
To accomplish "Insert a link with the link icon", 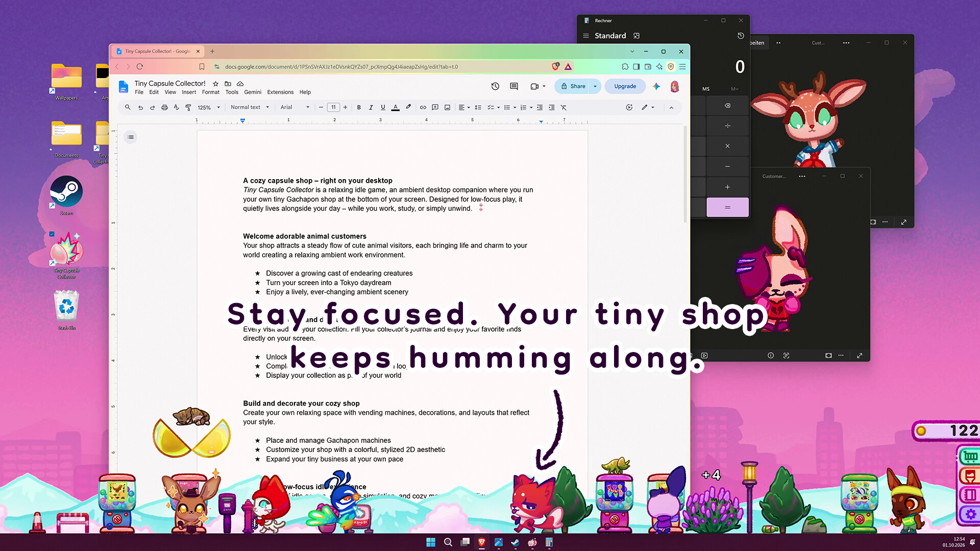I will 423,107.
